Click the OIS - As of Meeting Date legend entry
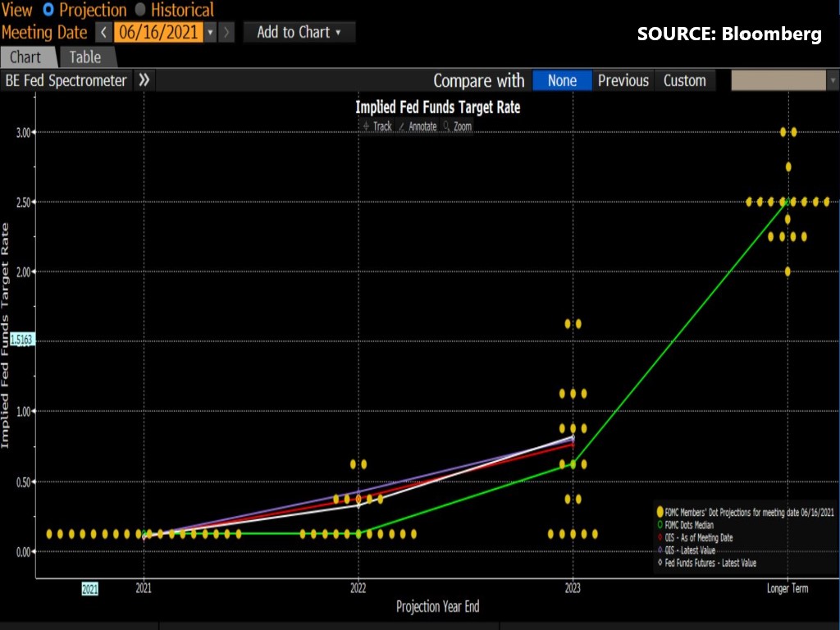This screenshot has height=630, width=840. (x=695, y=538)
